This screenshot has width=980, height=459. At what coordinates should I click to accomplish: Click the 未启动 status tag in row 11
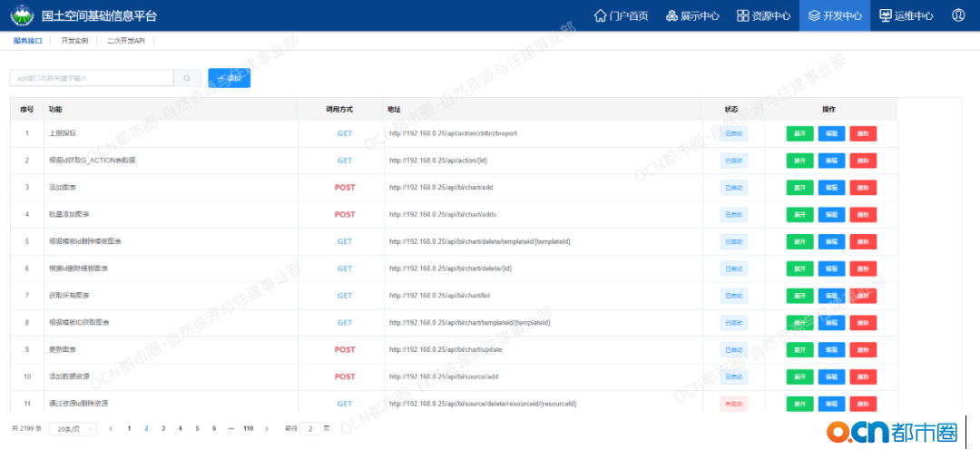(734, 404)
